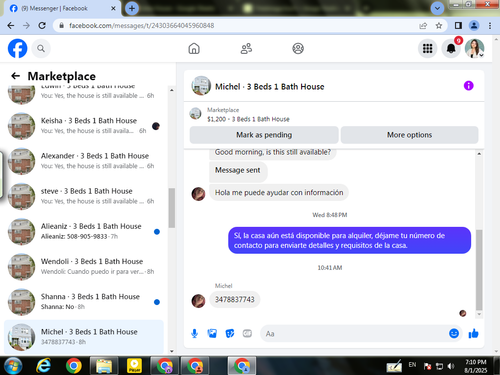The height and width of the screenshot is (375, 500).
Task: Open the Facebook menu grid icon
Action: [427, 49]
